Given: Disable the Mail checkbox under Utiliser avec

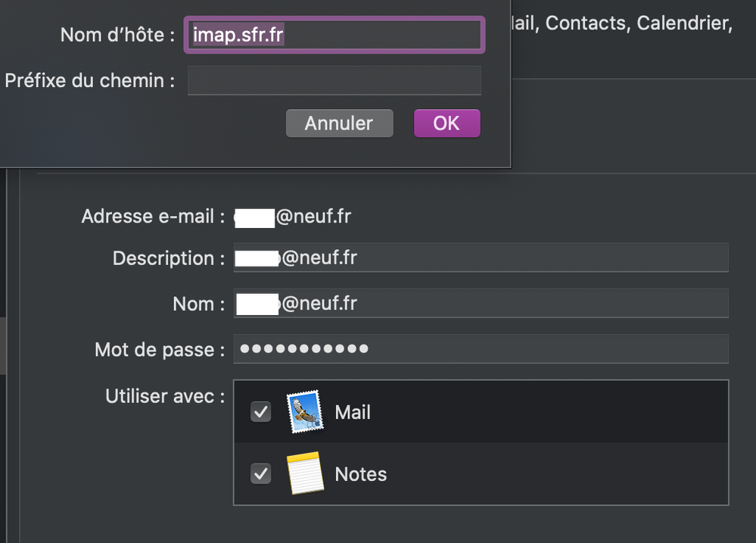Looking at the screenshot, I should tap(261, 411).
